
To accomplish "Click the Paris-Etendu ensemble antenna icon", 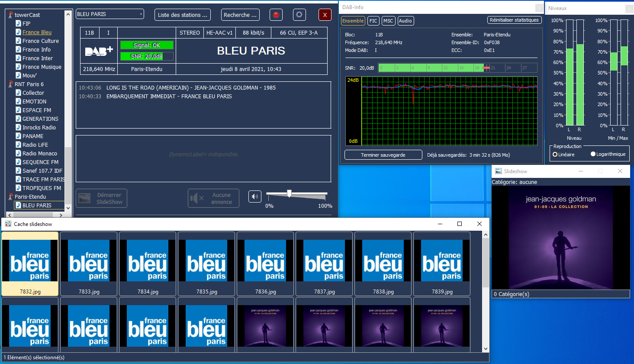I will click(10, 196).
